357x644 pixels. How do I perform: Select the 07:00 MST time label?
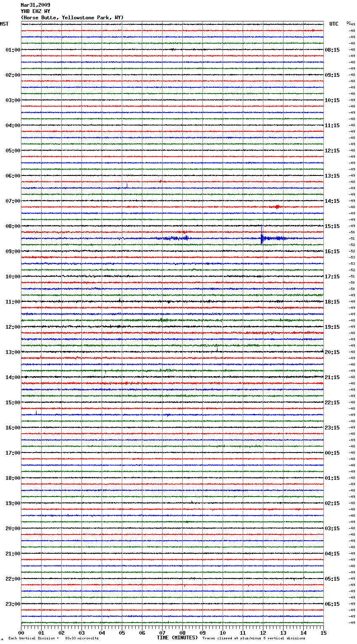pos(13,201)
